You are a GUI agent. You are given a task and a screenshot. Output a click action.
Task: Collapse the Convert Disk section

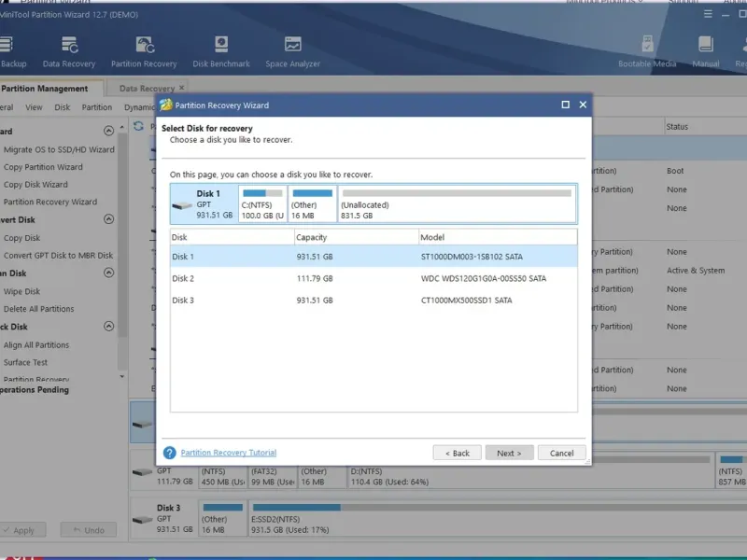coord(108,219)
